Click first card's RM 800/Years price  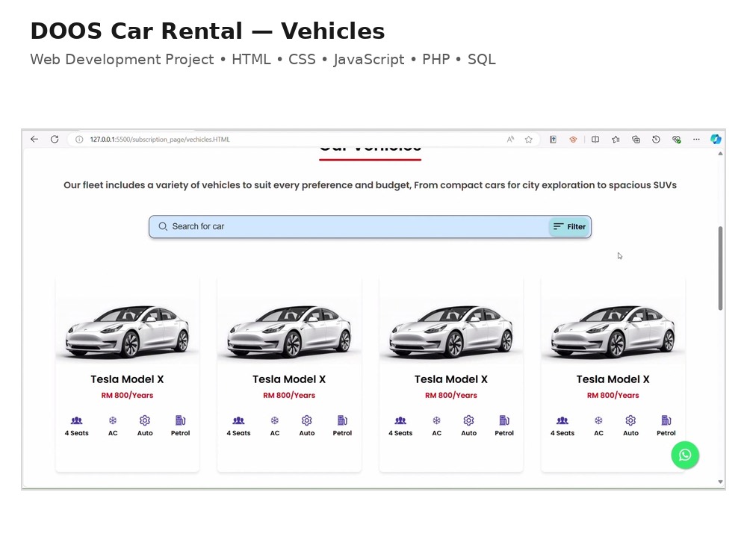pyautogui.click(x=127, y=395)
